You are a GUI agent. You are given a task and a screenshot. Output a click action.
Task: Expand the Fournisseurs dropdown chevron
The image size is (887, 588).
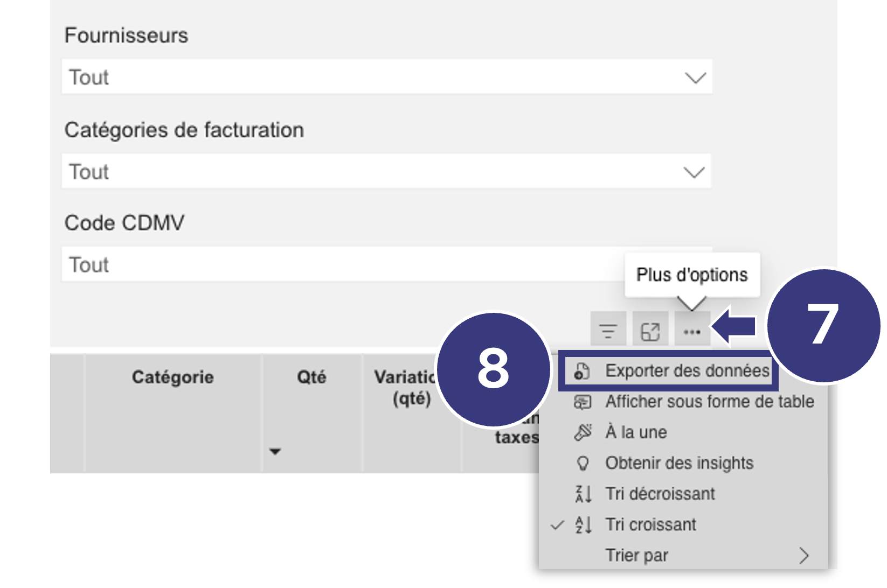[695, 78]
